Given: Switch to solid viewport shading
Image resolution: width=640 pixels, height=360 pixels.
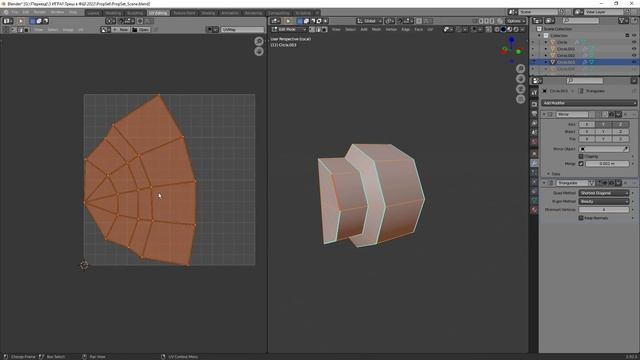Looking at the screenshot, I should (503, 29).
